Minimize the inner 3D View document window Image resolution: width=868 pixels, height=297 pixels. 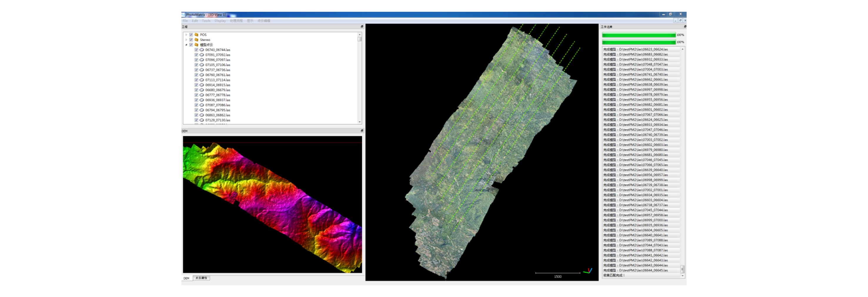(675, 21)
